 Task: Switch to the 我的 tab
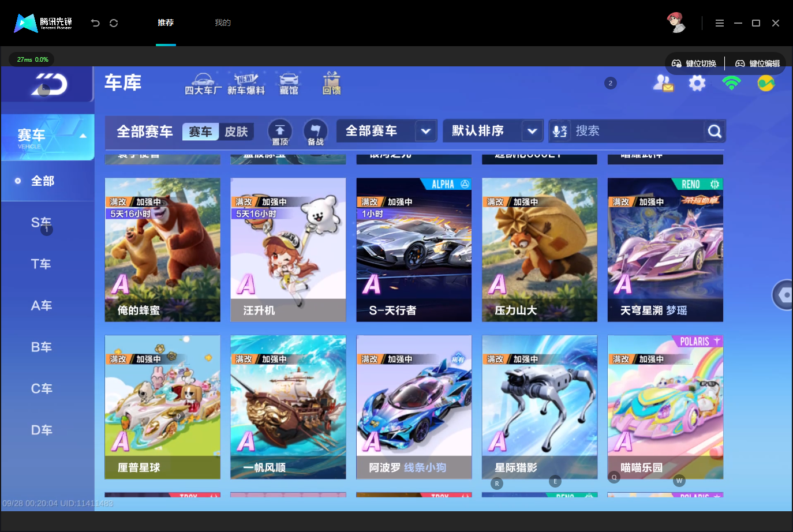coord(223,23)
